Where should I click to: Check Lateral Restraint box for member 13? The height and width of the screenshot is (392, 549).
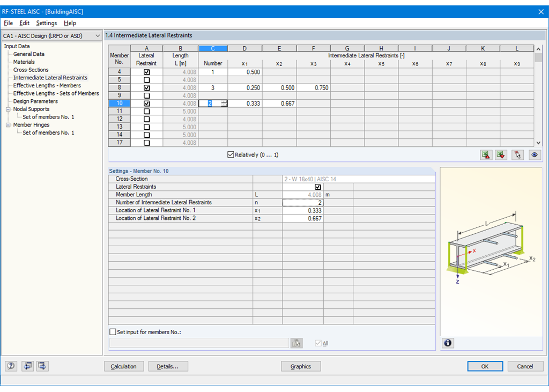click(147, 127)
